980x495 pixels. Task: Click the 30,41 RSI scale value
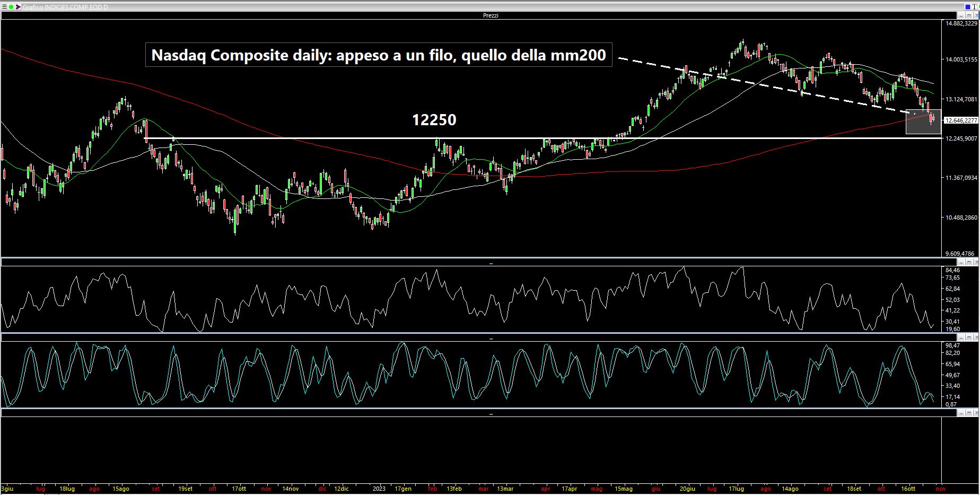click(x=952, y=322)
